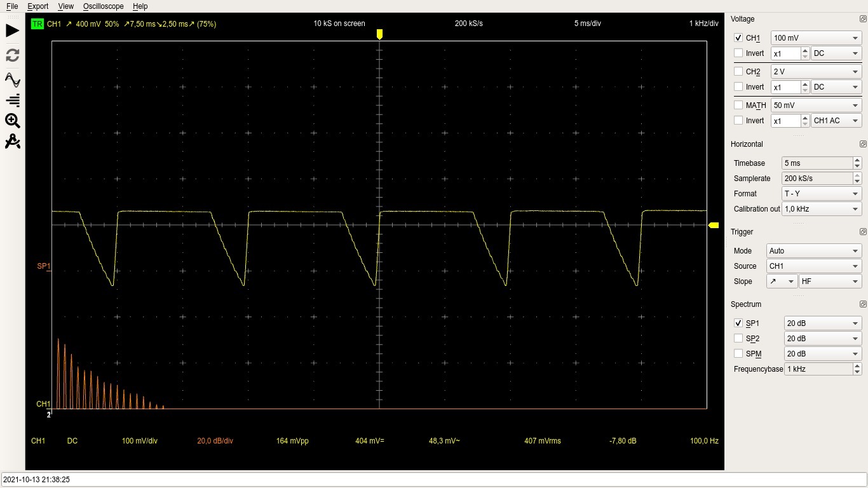Enable the SPM spectrum checkbox
Viewport: 868px width, 488px height.
(738, 354)
